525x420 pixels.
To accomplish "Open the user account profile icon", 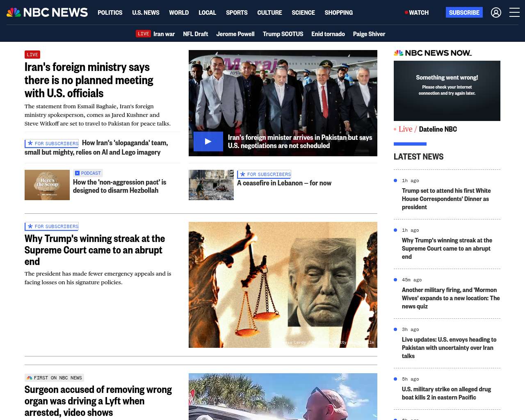I will pyautogui.click(x=496, y=13).
